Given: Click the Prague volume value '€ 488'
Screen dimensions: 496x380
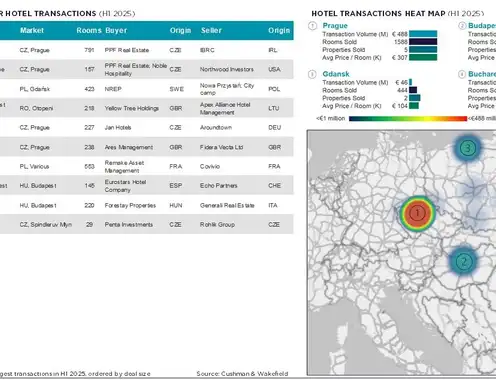Looking at the screenshot, I should click(x=400, y=34).
